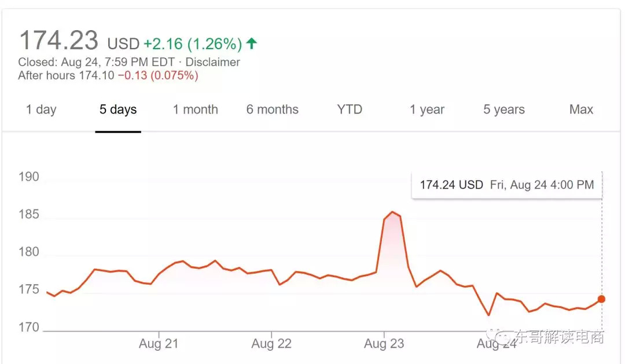
Task: Click the 174.24 USD chart tooltip
Action: click(x=506, y=185)
